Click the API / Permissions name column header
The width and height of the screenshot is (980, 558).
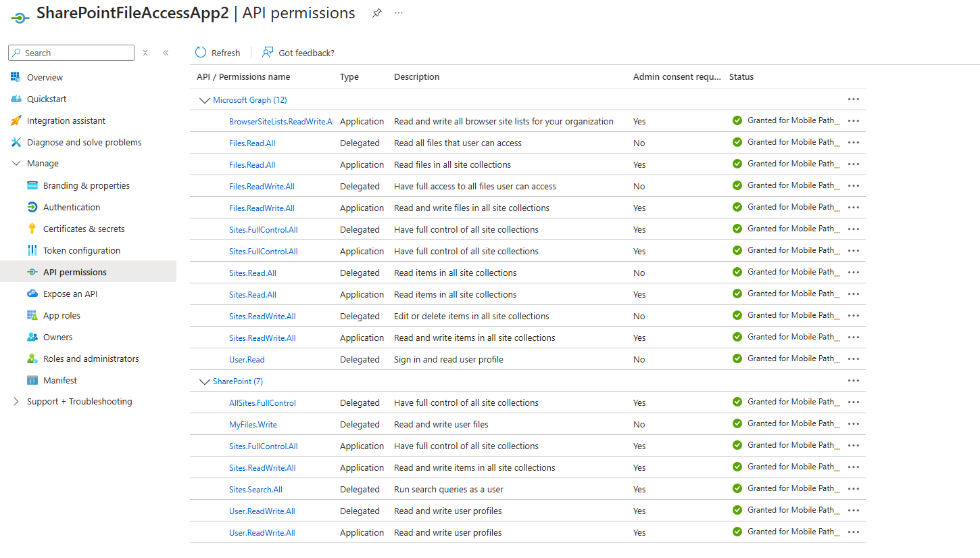click(x=243, y=77)
